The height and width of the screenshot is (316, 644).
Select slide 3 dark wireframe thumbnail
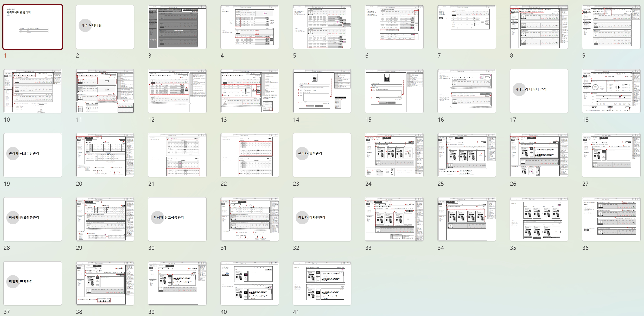point(177,27)
